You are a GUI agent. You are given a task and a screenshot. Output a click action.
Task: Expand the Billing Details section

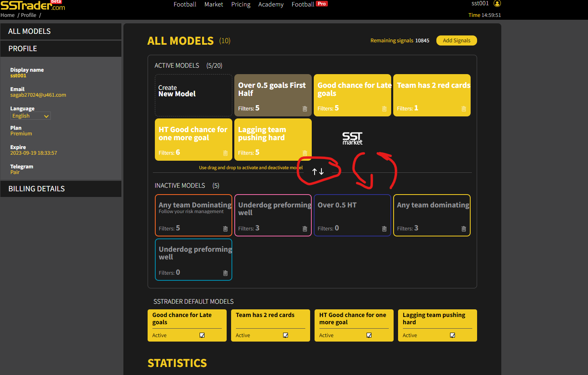pyautogui.click(x=60, y=189)
